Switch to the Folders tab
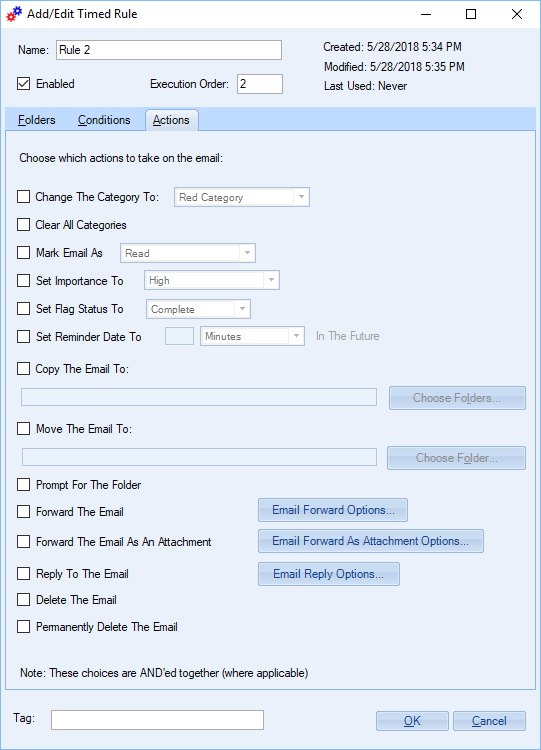This screenshot has width=541, height=750. (37, 120)
